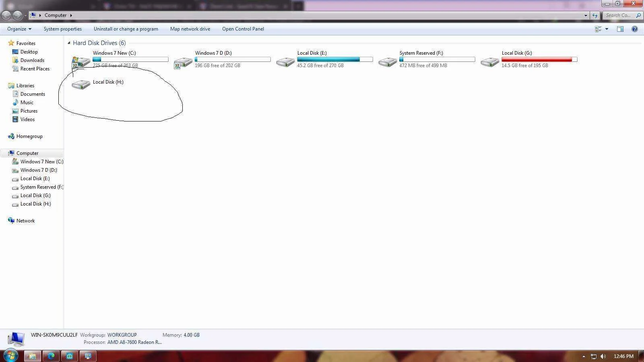Select Libraries in the navigation pane
The height and width of the screenshot is (362, 644).
click(25, 86)
